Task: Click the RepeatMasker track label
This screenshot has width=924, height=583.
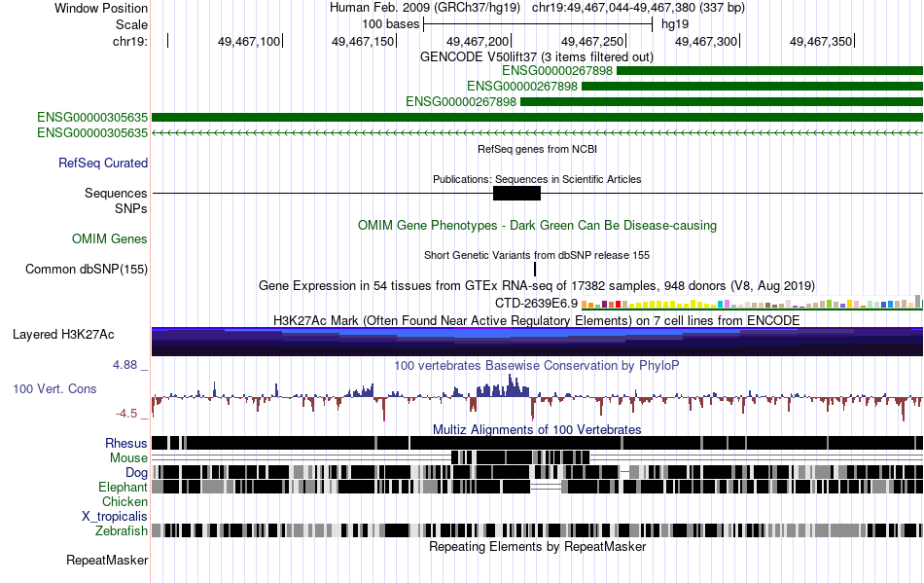Action: pyautogui.click(x=107, y=560)
